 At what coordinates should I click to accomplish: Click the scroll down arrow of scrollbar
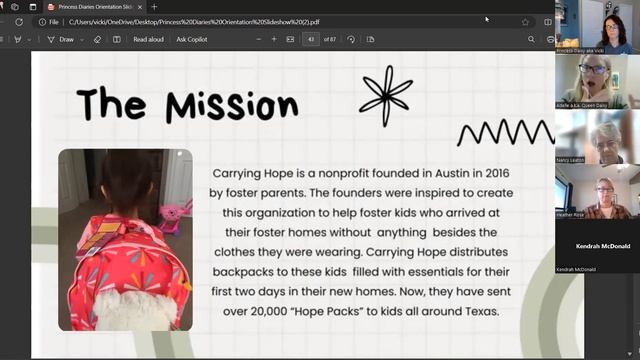pyautogui.click(x=630, y=354)
